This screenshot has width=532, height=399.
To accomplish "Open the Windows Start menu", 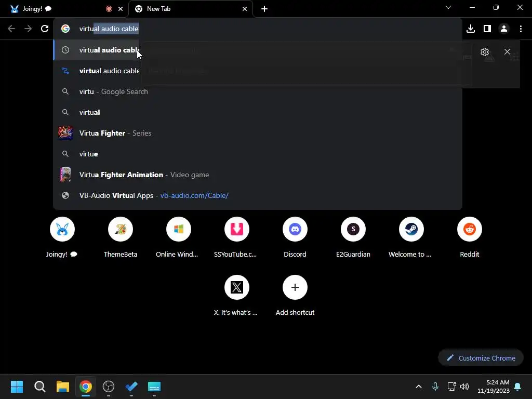I will pos(17,387).
